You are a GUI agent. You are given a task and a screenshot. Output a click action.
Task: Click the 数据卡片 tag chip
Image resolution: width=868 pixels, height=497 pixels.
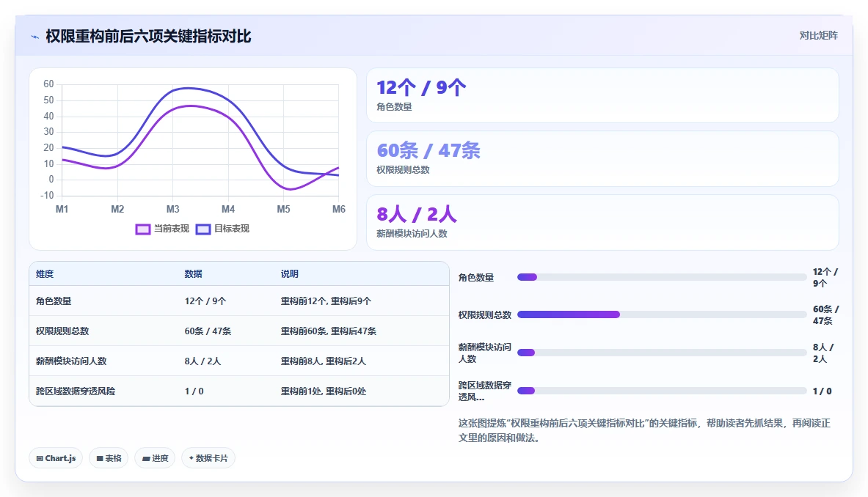tap(208, 458)
